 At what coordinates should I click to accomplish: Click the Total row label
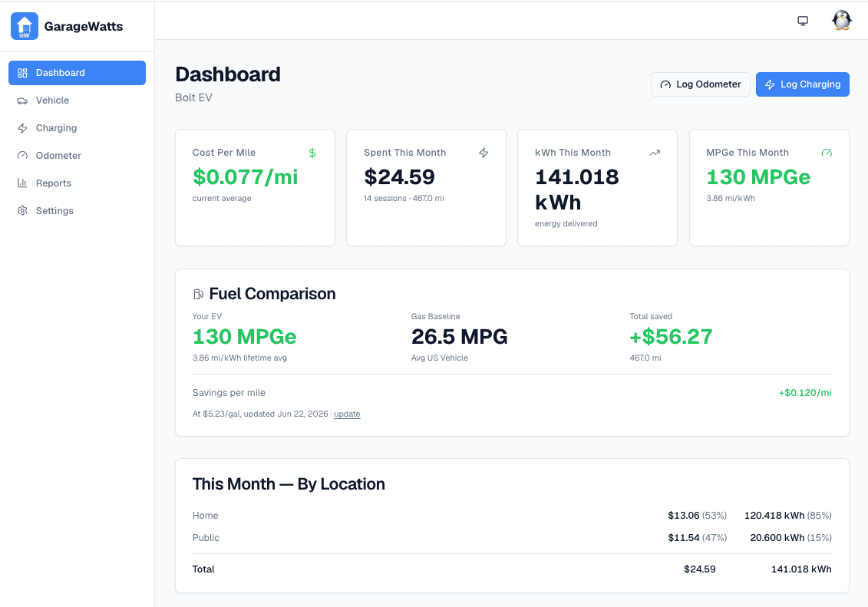tap(203, 569)
